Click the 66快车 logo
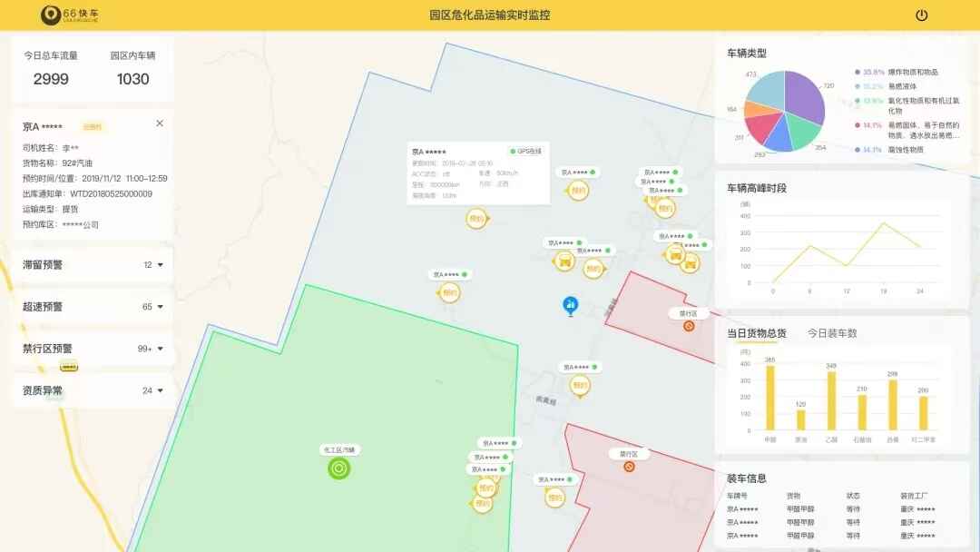 tap(70, 15)
